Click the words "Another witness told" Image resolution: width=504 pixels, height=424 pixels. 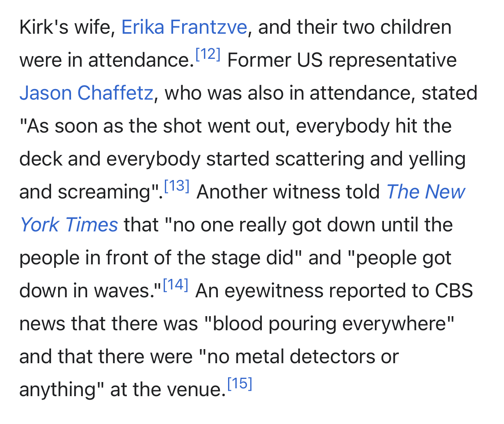(x=288, y=192)
